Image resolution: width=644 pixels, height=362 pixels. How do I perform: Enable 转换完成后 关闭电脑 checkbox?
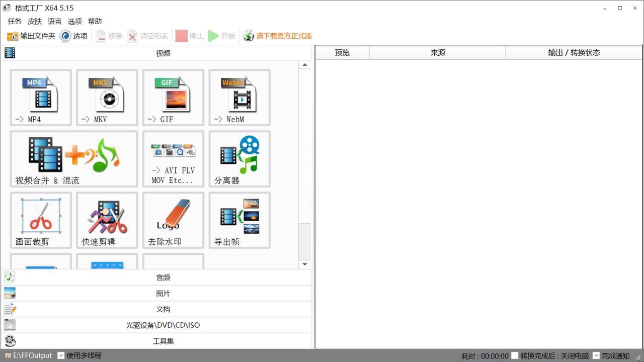[x=515, y=355]
